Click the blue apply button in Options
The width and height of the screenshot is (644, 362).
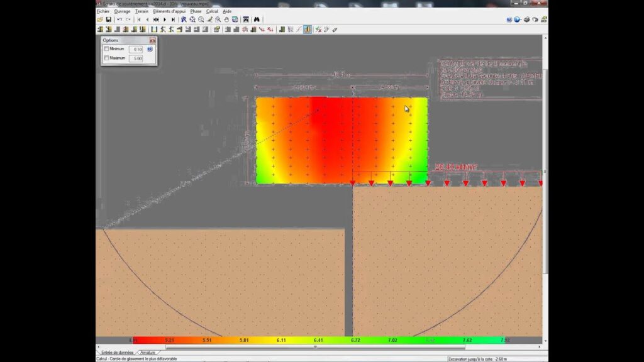150,49
